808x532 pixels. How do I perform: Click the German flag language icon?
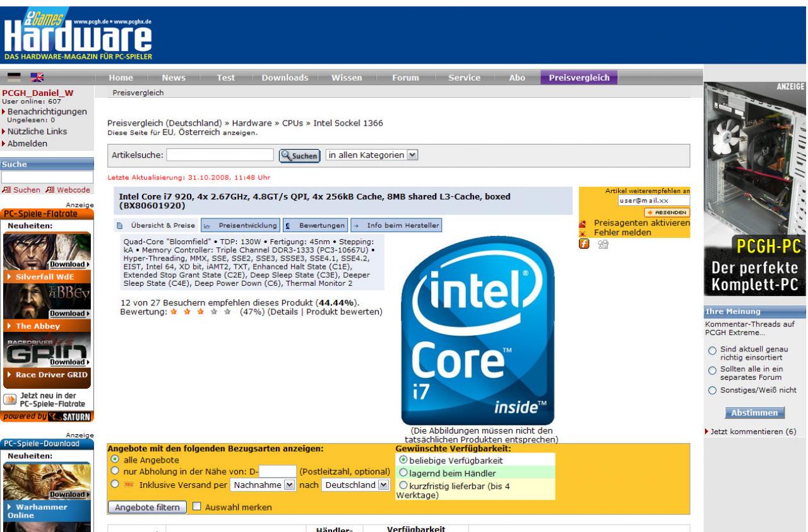coord(13,78)
